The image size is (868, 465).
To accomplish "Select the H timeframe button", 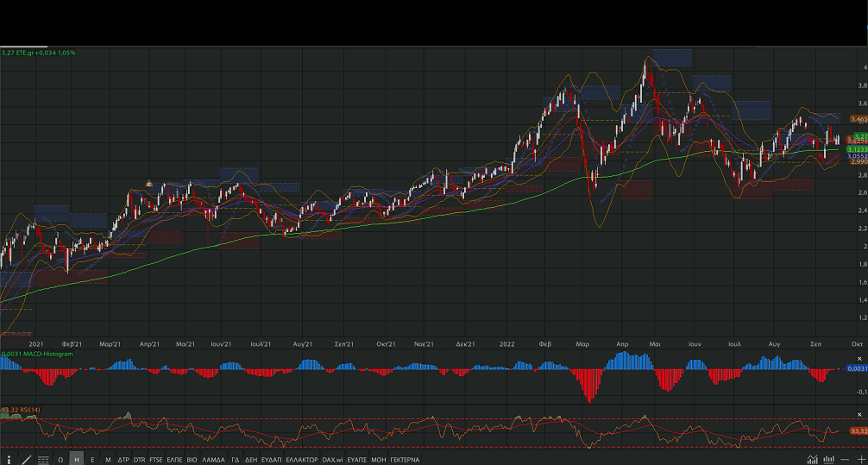I will pyautogui.click(x=77, y=460).
